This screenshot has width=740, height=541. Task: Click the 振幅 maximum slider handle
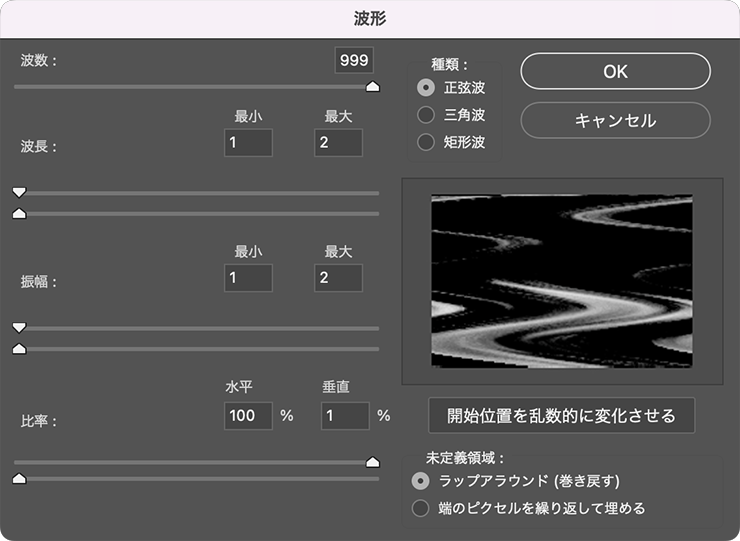[19, 349]
